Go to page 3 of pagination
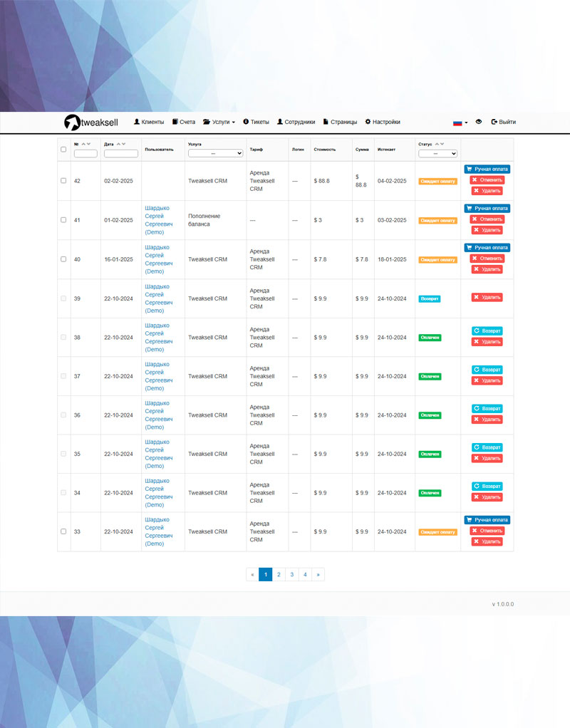The height and width of the screenshot is (728, 570). click(291, 574)
